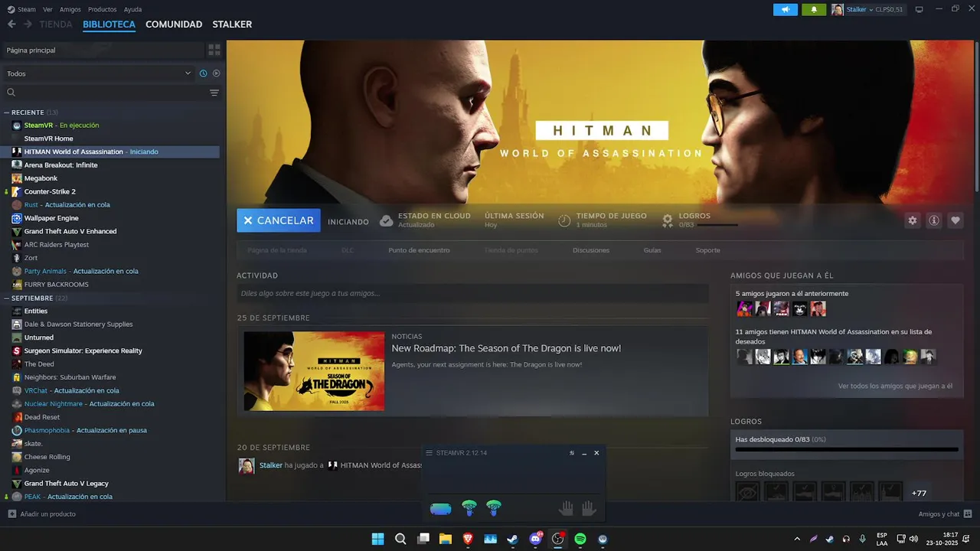Screen dimensions: 980x551
Task: Click the headset icon in SteamVR window
Action: coord(441,509)
